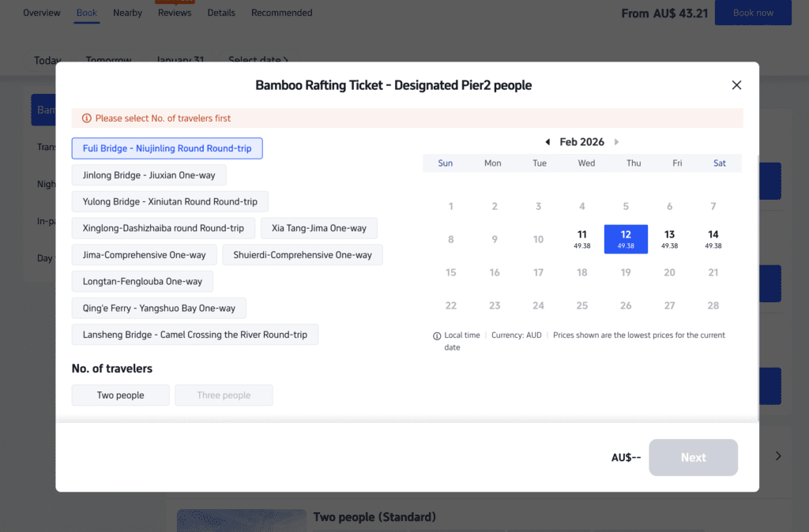Choose February 13 in the calendar

click(x=669, y=238)
